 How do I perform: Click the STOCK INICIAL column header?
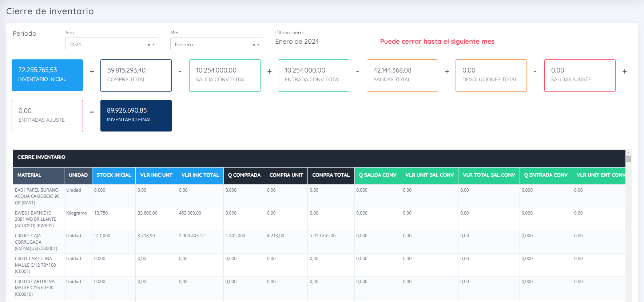(114, 176)
